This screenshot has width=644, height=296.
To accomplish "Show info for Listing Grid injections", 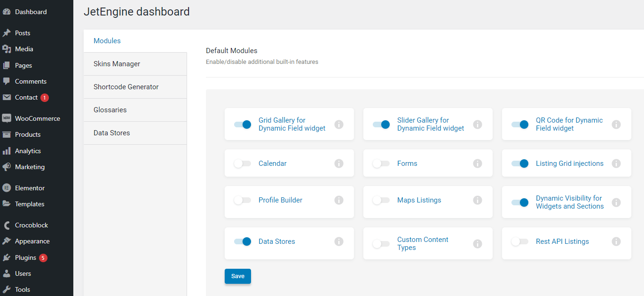I will click(x=616, y=164).
